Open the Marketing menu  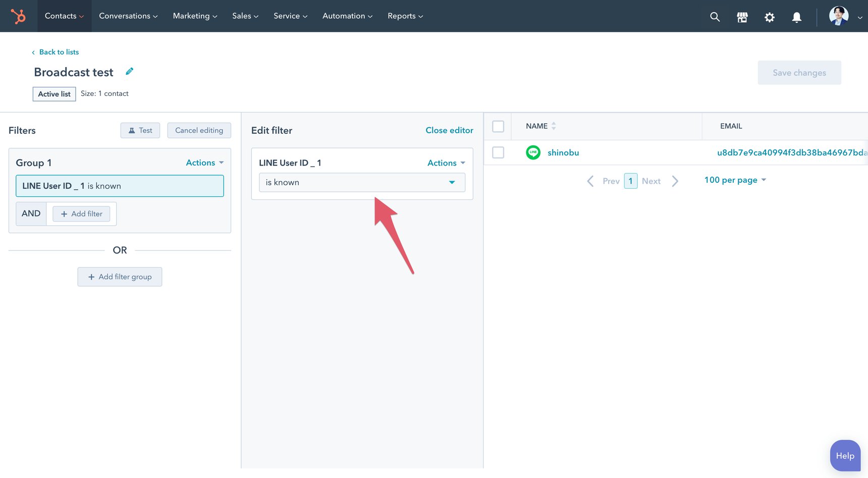(194, 16)
